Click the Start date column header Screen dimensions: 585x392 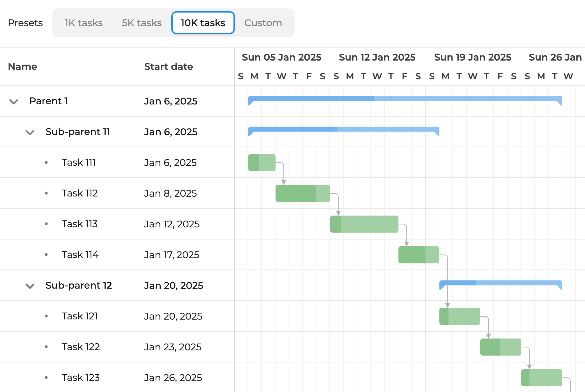pyautogui.click(x=168, y=67)
